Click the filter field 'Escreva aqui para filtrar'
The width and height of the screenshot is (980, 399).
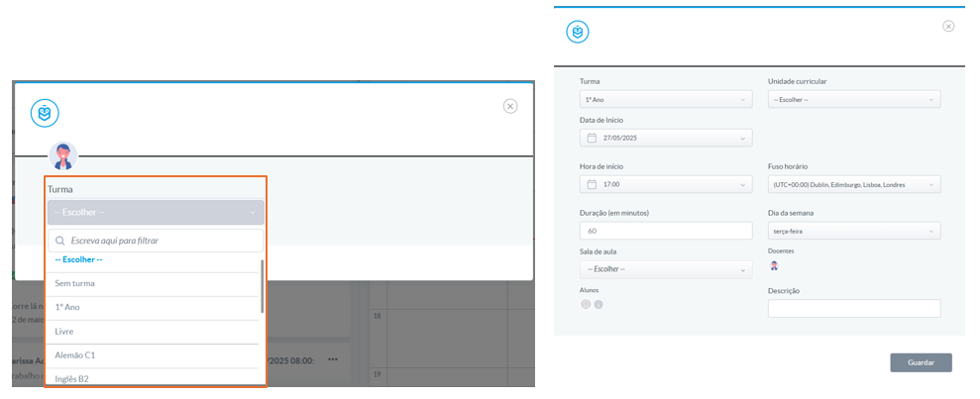pos(156,241)
